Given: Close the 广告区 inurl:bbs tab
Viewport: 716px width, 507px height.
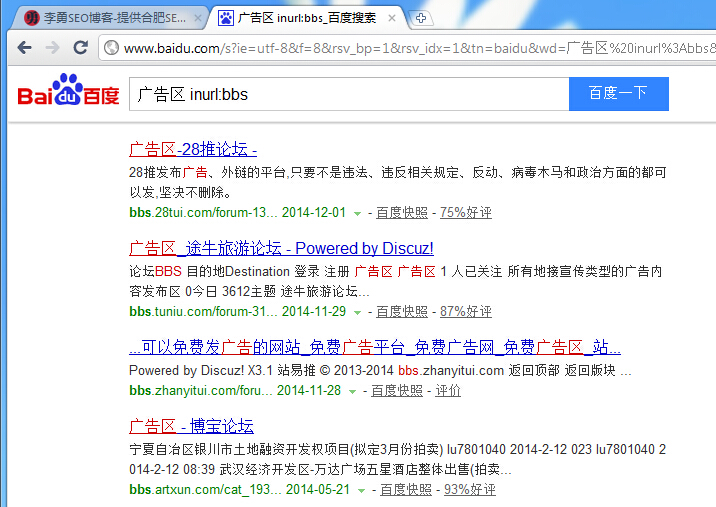Looking at the screenshot, I should 392,18.
